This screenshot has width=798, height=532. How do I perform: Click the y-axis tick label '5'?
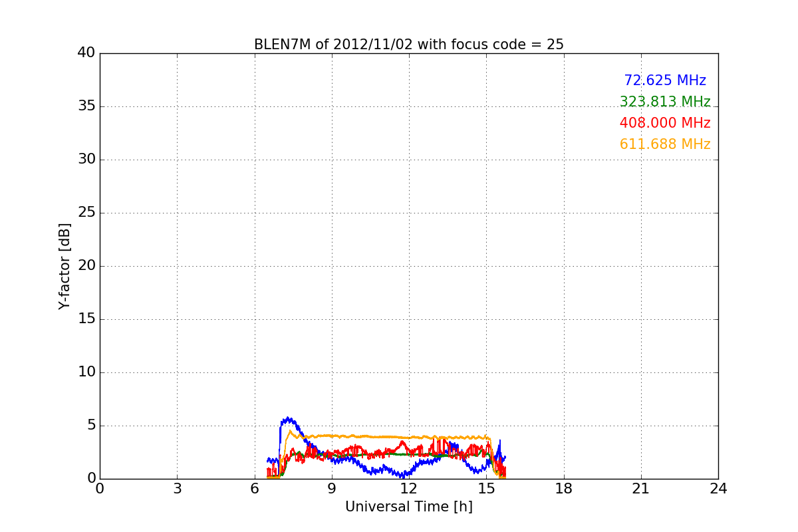pos(91,426)
